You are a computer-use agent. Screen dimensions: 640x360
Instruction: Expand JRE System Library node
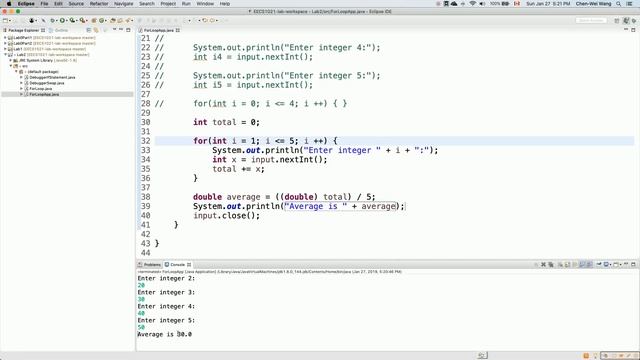pyautogui.click(x=11, y=60)
